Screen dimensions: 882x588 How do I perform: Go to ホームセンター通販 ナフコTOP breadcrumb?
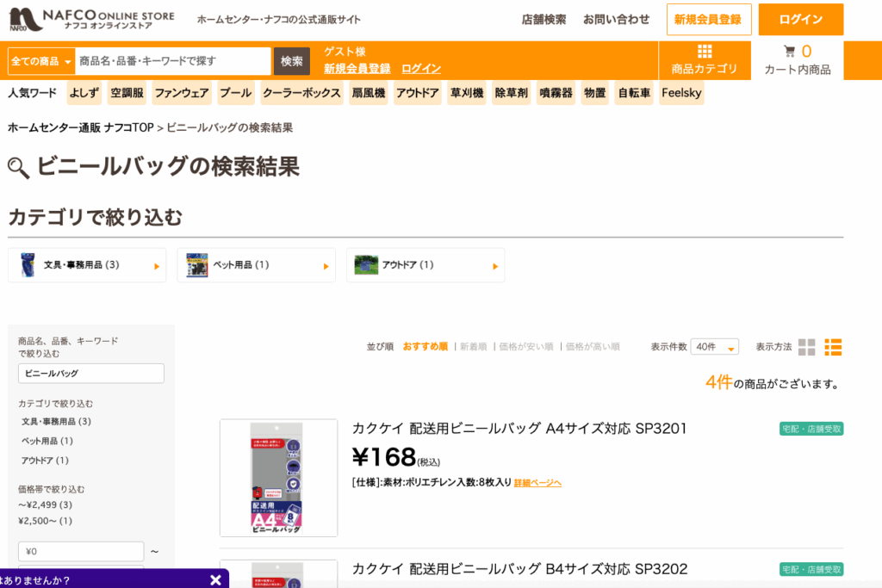[x=80, y=127]
